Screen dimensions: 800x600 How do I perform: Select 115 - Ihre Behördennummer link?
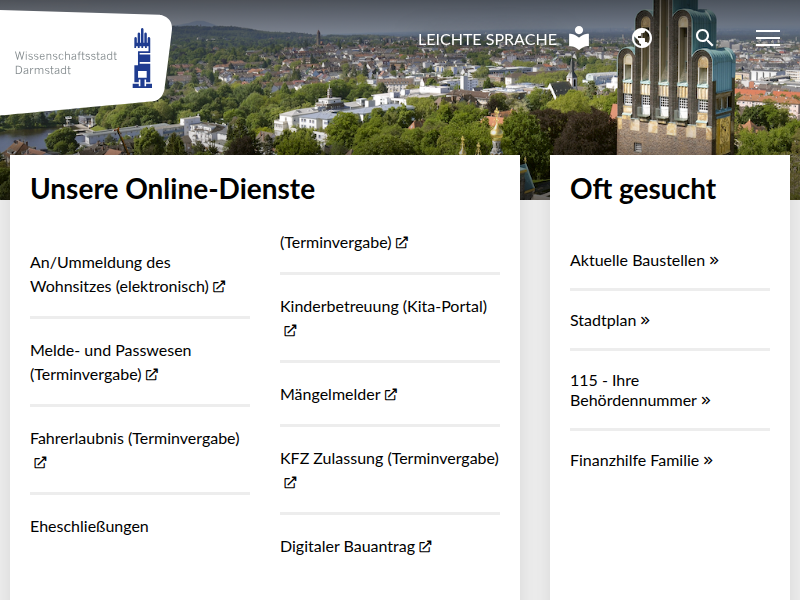pos(639,391)
